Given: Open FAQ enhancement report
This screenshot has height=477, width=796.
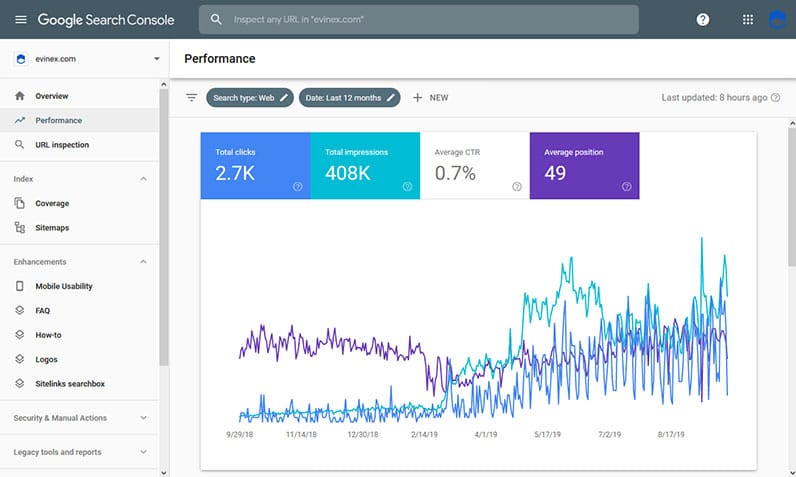Looking at the screenshot, I should pos(79,311).
